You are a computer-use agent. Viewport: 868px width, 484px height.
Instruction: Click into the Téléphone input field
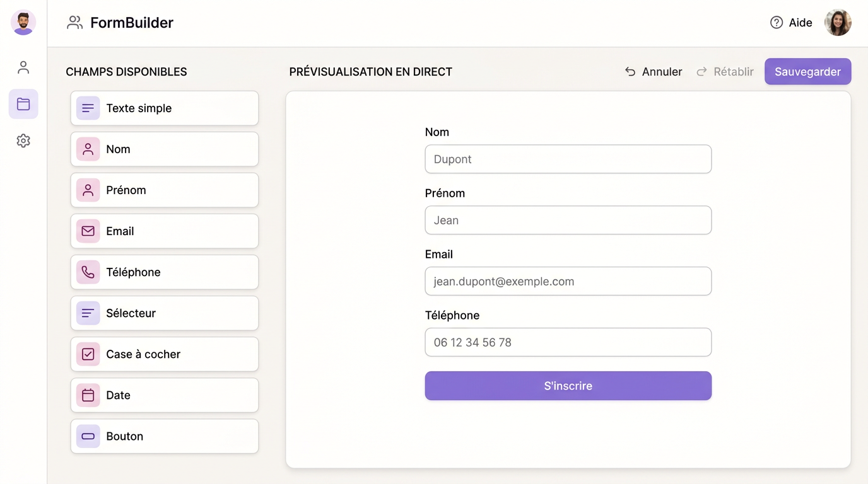click(x=568, y=343)
